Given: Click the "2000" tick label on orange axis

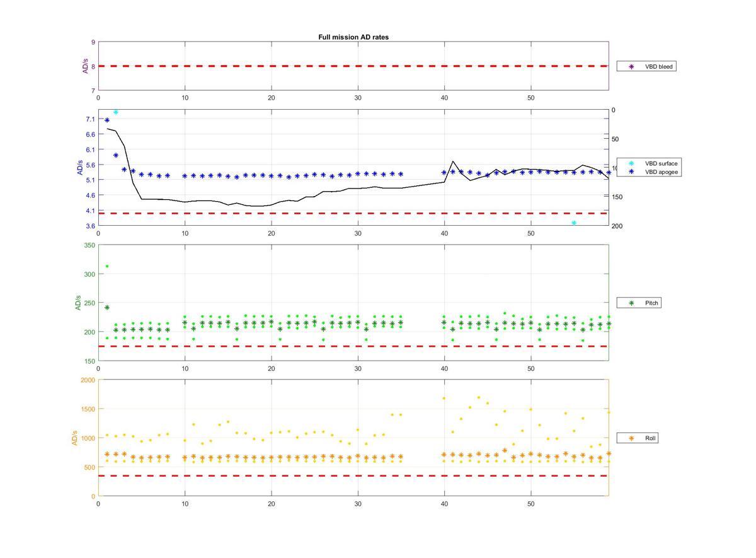Looking at the screenshot, I should point(88,380).
